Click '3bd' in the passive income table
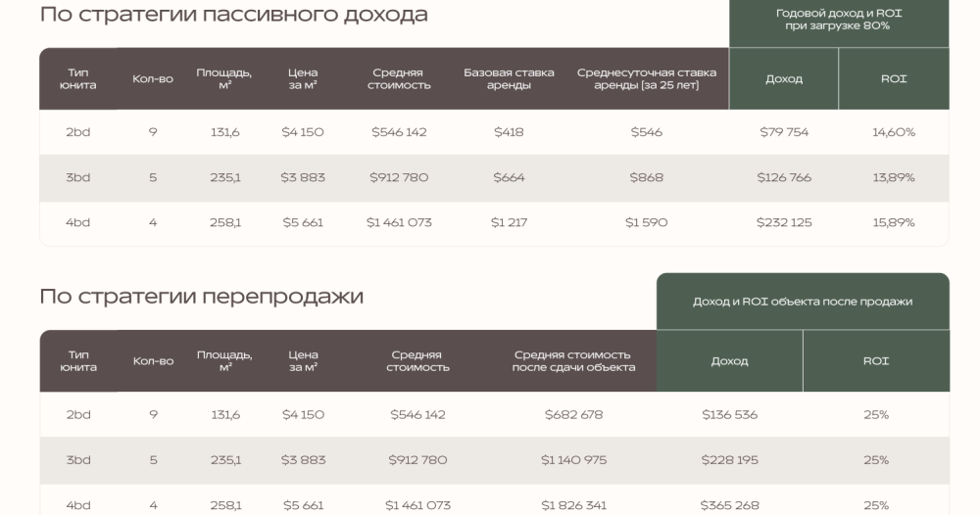This screenshot has width=980, height=515. (x=77, y=177)
